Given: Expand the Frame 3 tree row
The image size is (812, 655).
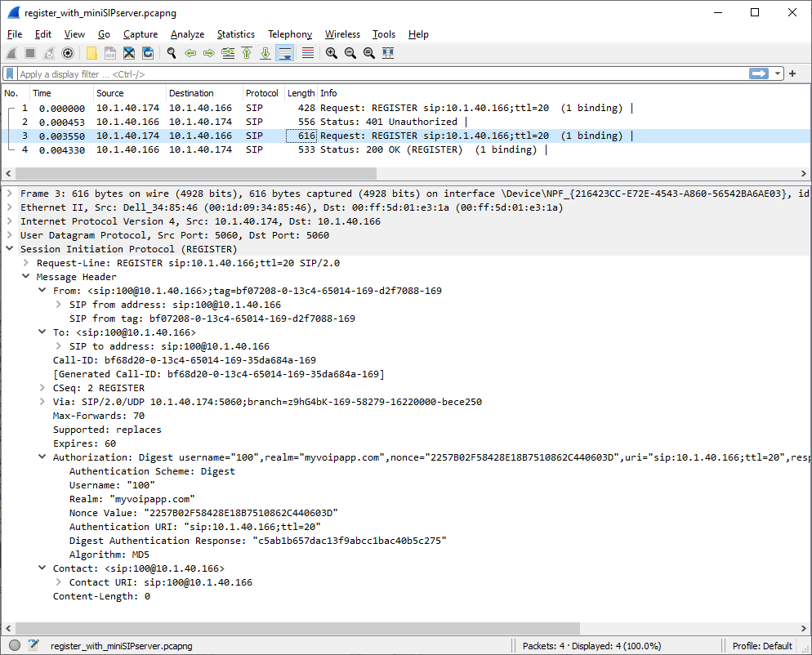Looking at the screenshot, I should 9,193.
